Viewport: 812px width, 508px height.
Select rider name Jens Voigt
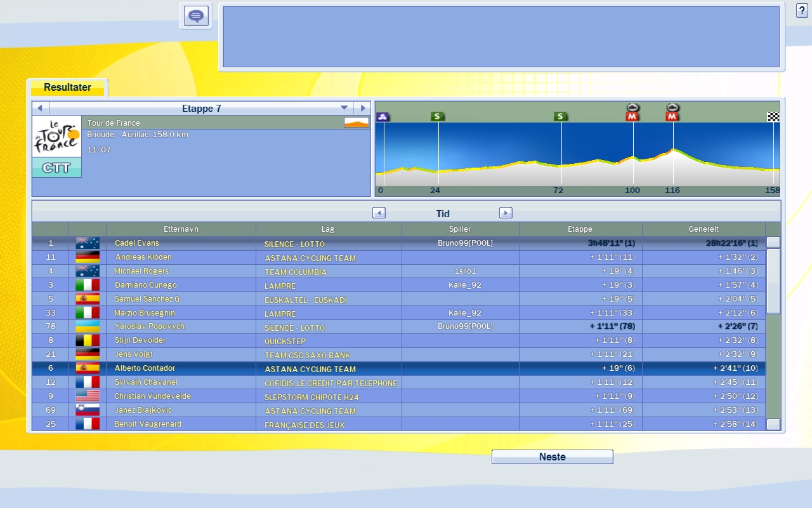click(x=134, y=354)
